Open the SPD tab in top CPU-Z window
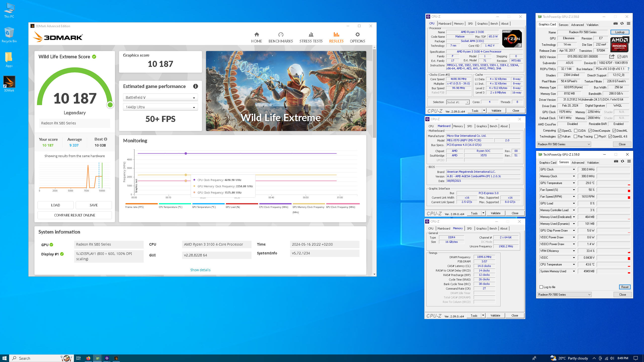The width and height of the screenshot is (644, 362). point(470,24)
